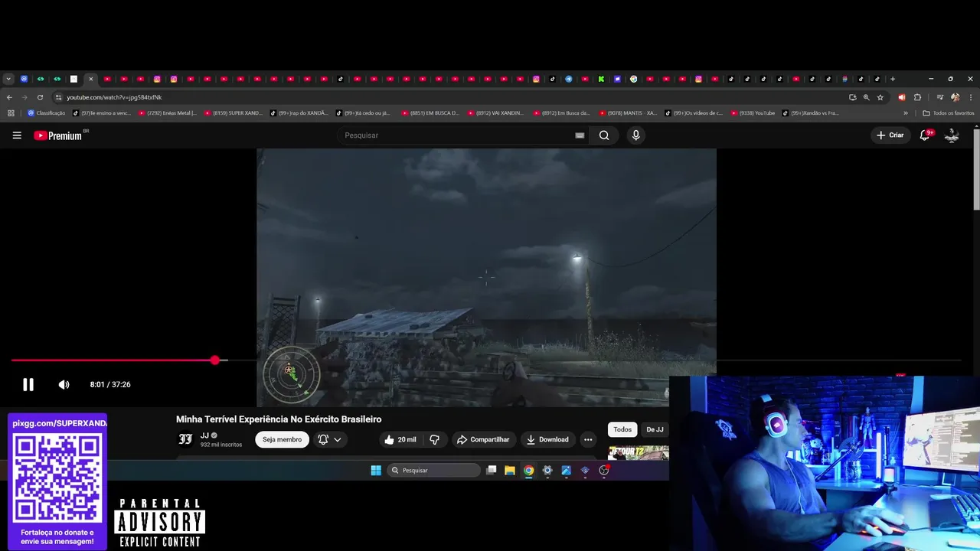
Task: Open the Chrome extensions puzzle icon
Action: pyautogui.click(x=917, y=97)
